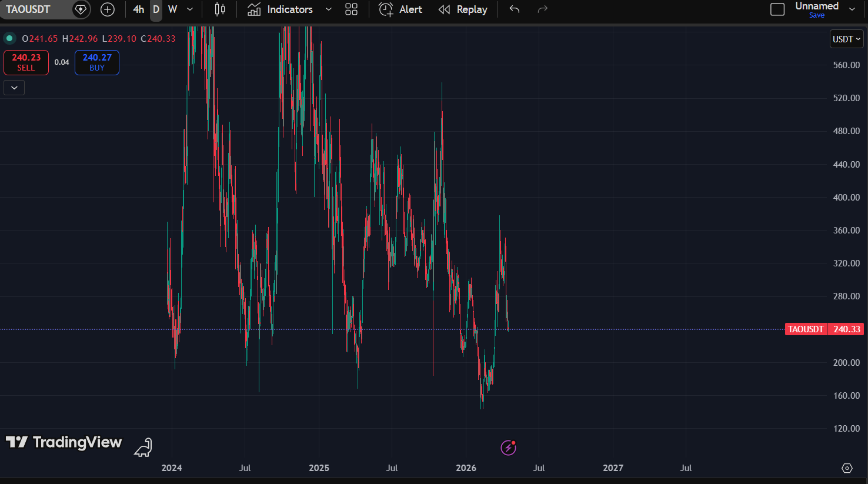Click the dinosaur icon near TradingView logo
The height and width of the screenshot is (484, 868).
[x=143, y=448]
